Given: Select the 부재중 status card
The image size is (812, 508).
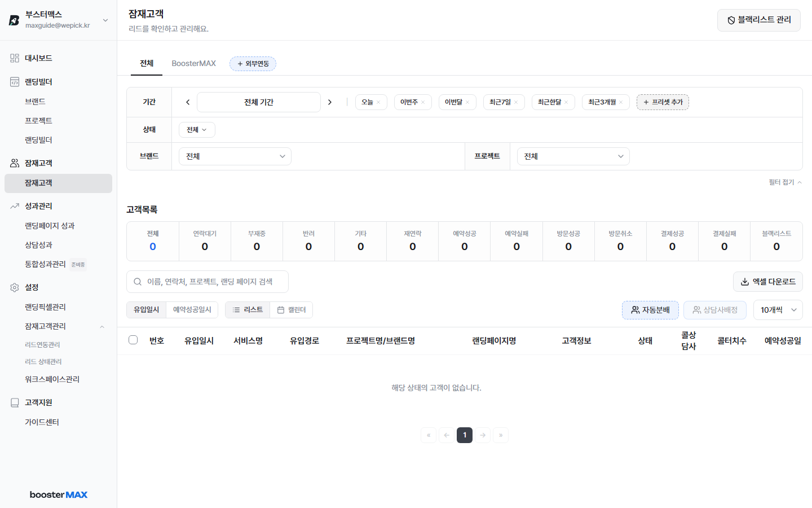Looking at the screenshot, I should coord(257,241).
